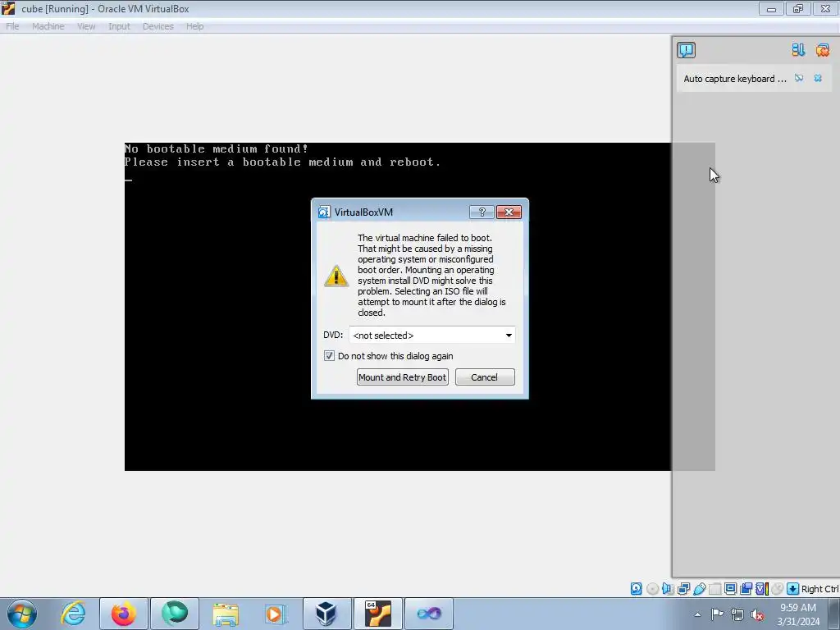Click the USB devices status bar indicator

click(x=700, y=589)
